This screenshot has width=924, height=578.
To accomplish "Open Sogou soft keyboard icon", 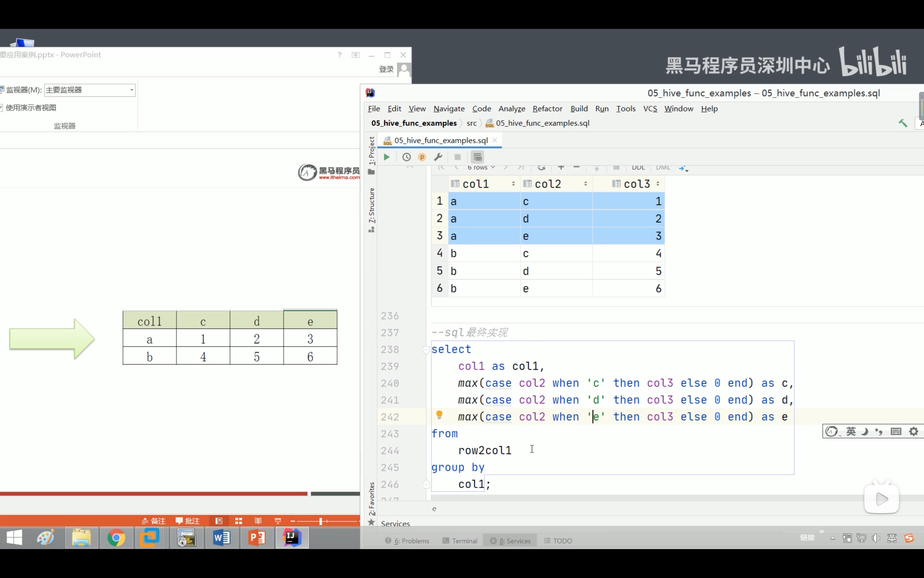I will tap(896, 432).
